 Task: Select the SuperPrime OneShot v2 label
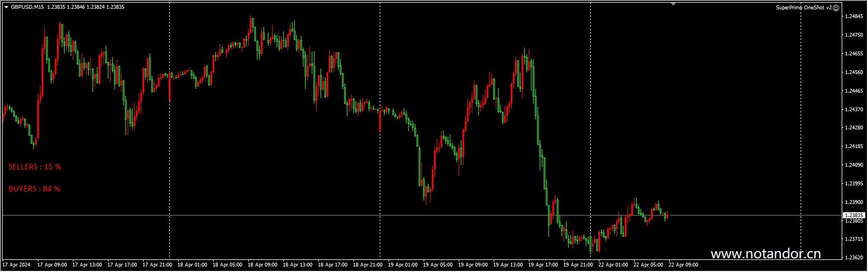point(803,8)
